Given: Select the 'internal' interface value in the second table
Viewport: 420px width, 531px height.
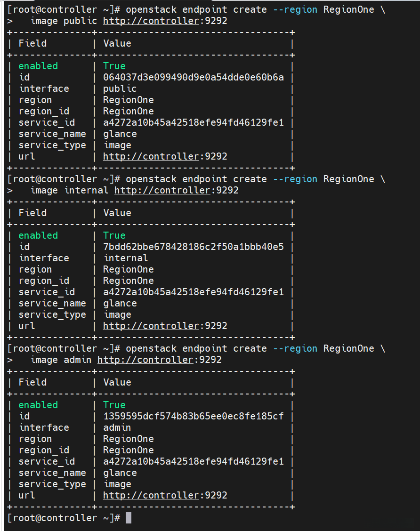Looking at the screenshot, I should pyautogui.click(x=126, y=258).
